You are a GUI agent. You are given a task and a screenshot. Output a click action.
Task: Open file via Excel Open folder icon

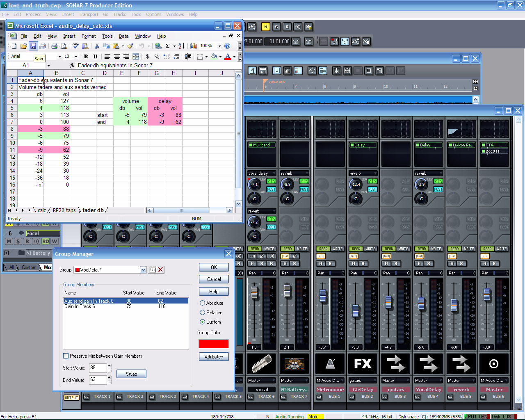coord(24,46)
